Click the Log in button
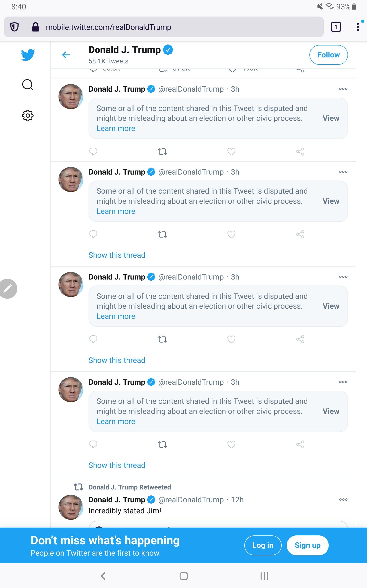This screenshot has height=588, width=367. coord(263,545)
